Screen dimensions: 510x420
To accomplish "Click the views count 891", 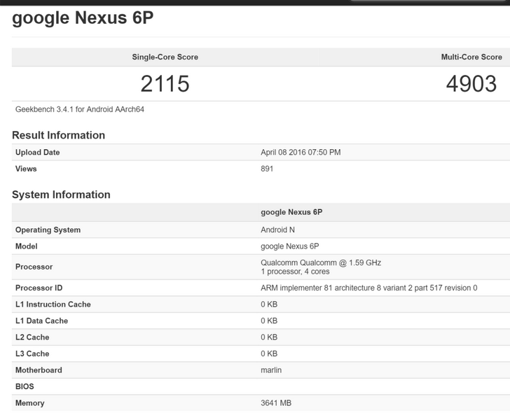I will (x=267, y=169).
